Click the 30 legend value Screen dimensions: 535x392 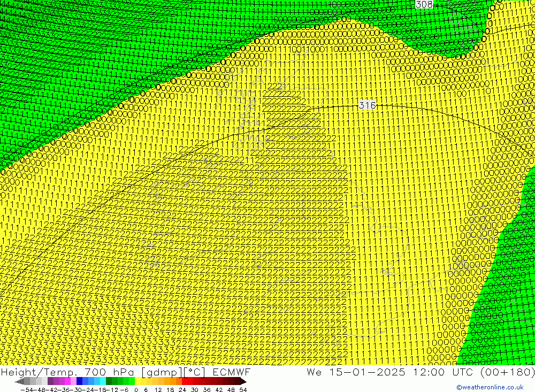(x=195, y=390)
